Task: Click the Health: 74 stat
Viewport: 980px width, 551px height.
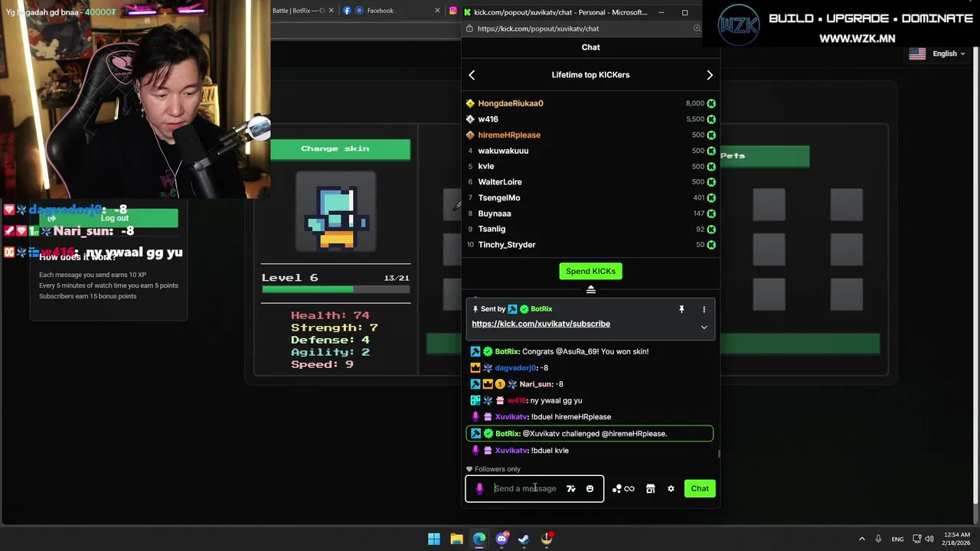Action: pyautogui.click(x=330, y=315)
